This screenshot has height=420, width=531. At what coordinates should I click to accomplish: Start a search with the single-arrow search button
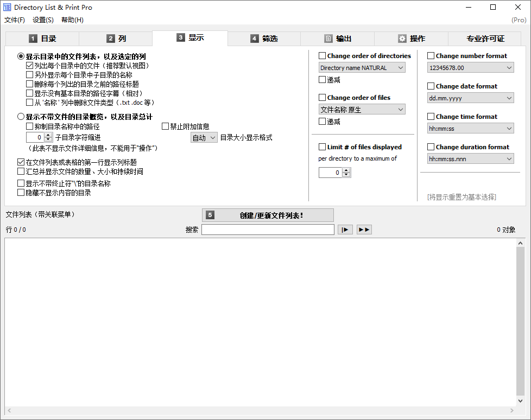pyautogui.click(x=345, y=230)
